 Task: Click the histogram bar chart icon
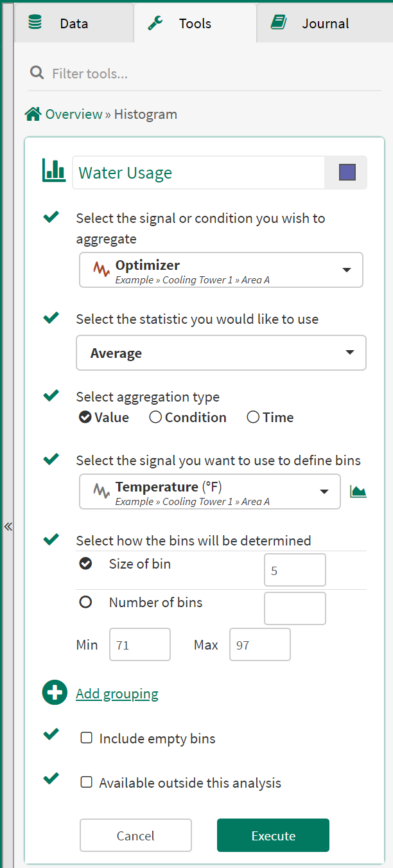[54, 171]
